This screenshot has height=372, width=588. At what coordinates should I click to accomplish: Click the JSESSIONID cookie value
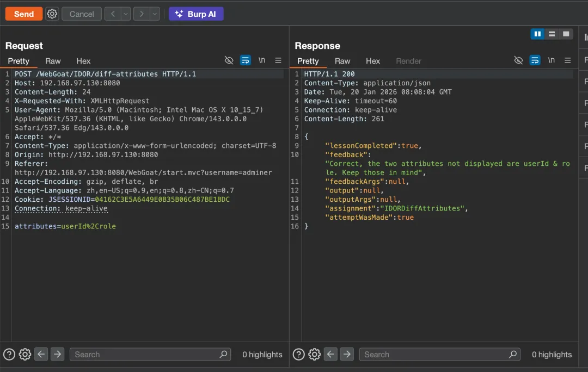162,199
